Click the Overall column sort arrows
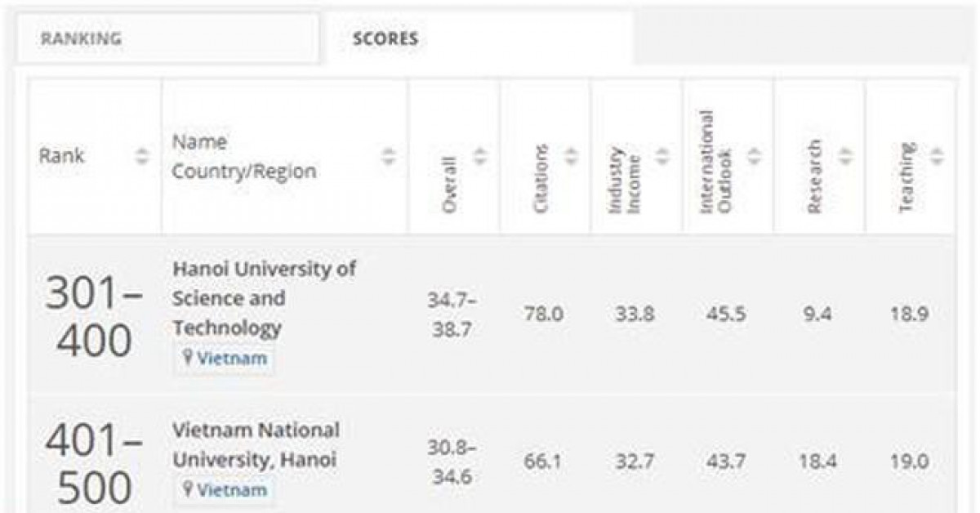 [x=479, y=156]
